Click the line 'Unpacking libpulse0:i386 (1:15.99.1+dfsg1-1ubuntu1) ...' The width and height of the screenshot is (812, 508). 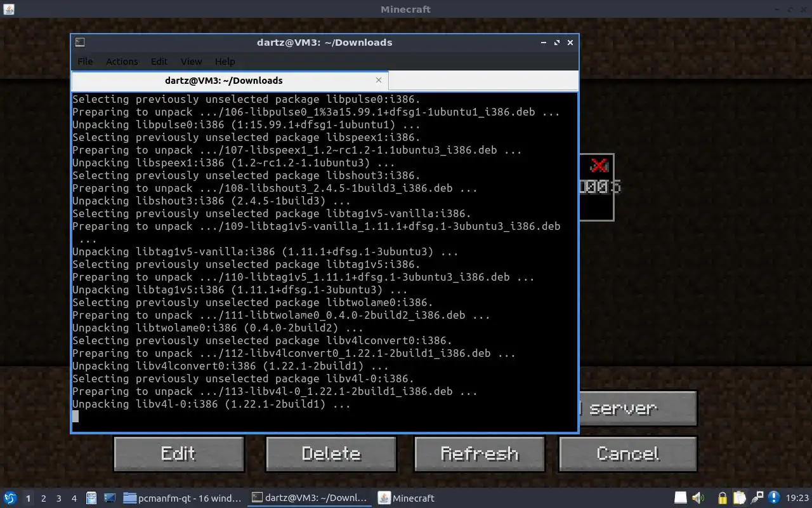tap(246, 124)
